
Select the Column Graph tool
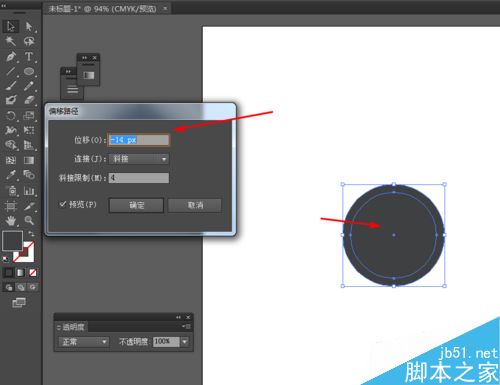point(29,191)
